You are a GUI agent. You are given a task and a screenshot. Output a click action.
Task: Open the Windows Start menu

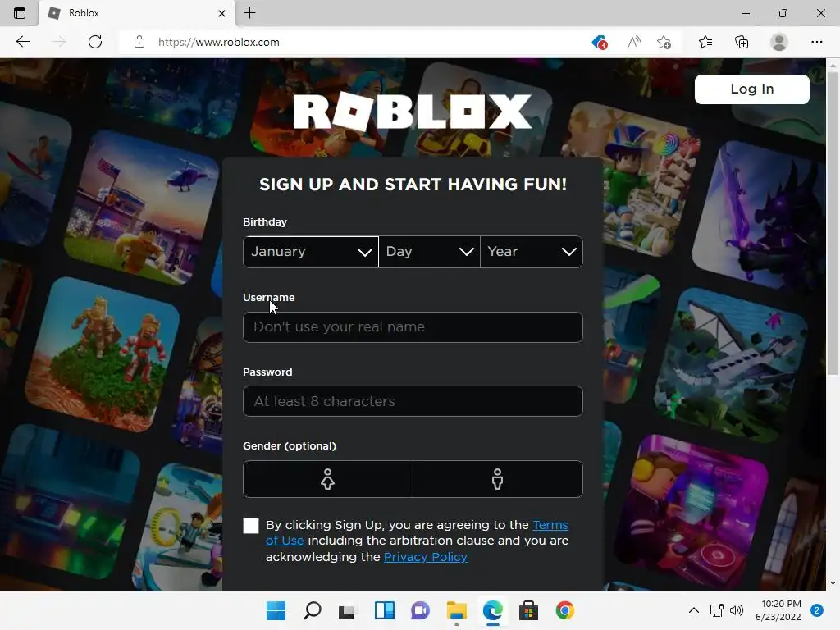tap(276, 610)
